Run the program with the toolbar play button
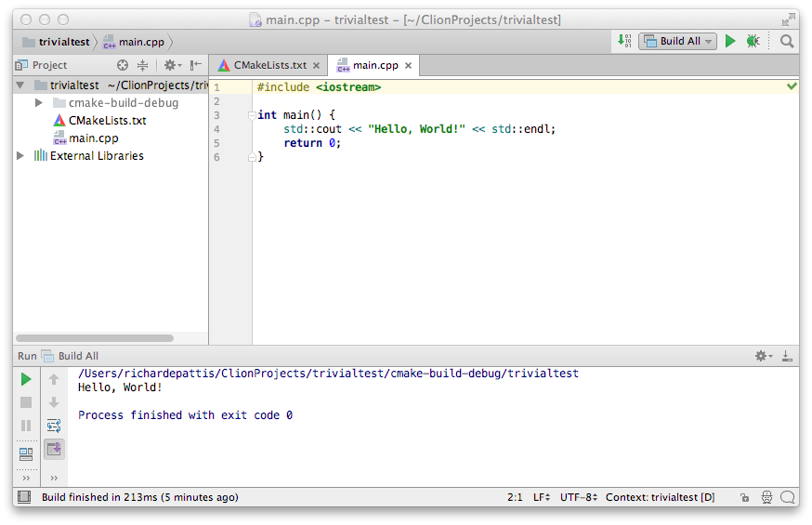812x525 pixels. point(730,42)
